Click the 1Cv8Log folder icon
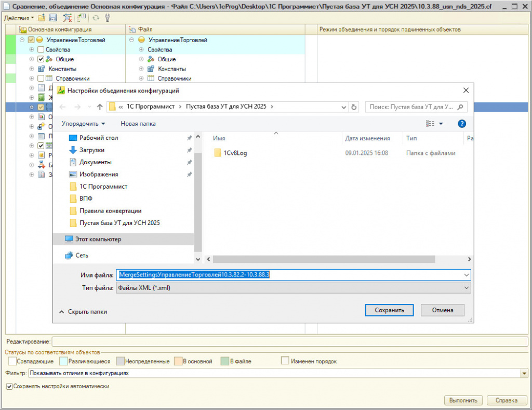The width and height of the screenshot is (532, 410). [x=218, y=153]
